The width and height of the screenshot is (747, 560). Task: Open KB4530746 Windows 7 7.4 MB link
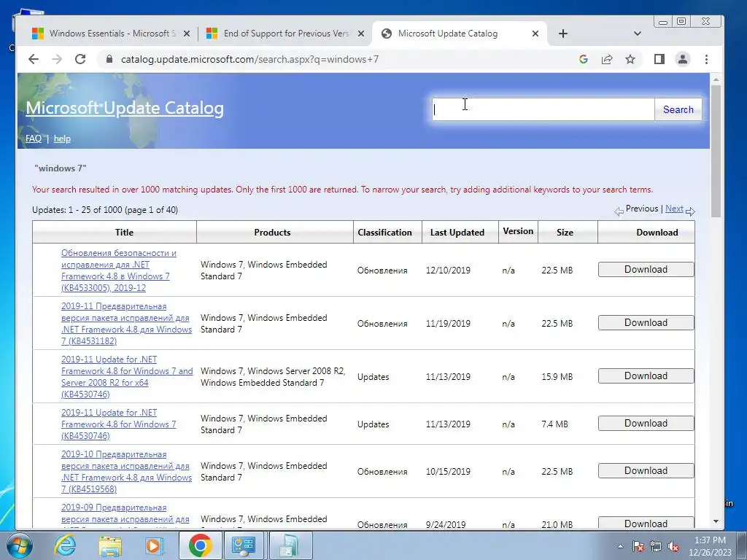118,424
